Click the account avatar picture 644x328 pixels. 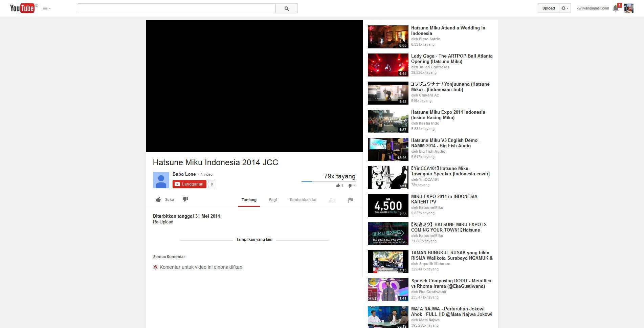click(x=628, y=8)
